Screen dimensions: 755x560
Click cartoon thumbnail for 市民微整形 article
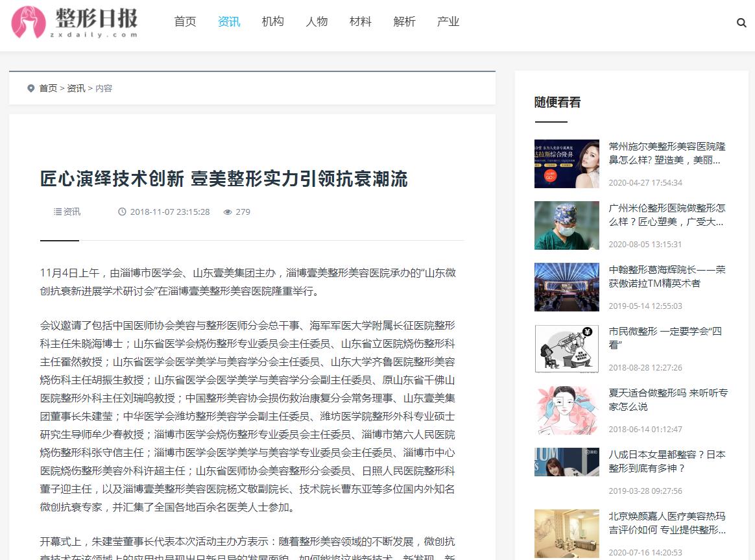coord(567,348)
